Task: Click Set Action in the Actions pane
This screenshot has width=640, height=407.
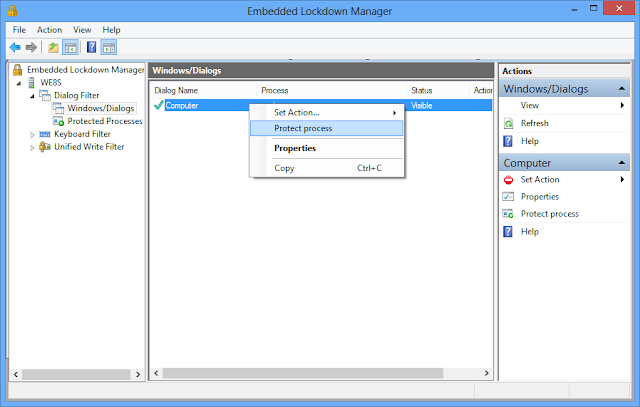Action: coord(540,180)
